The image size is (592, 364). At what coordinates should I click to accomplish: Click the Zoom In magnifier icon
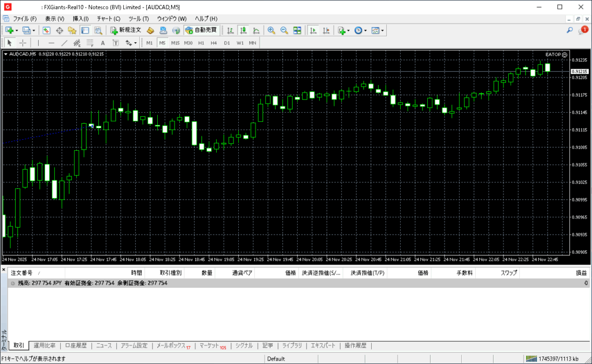[271, 30]
